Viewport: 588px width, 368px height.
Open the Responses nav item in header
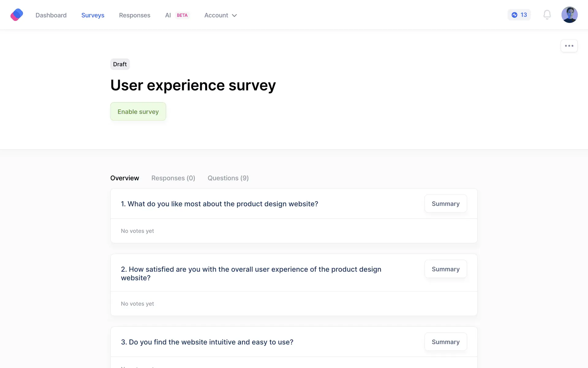tap(134, 15)
